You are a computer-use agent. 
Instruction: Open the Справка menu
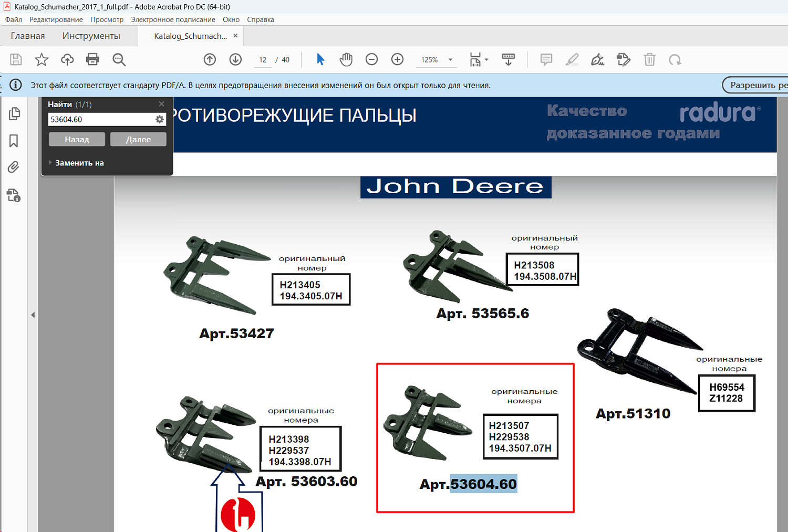pyautogui.click(x=261, y=19)
